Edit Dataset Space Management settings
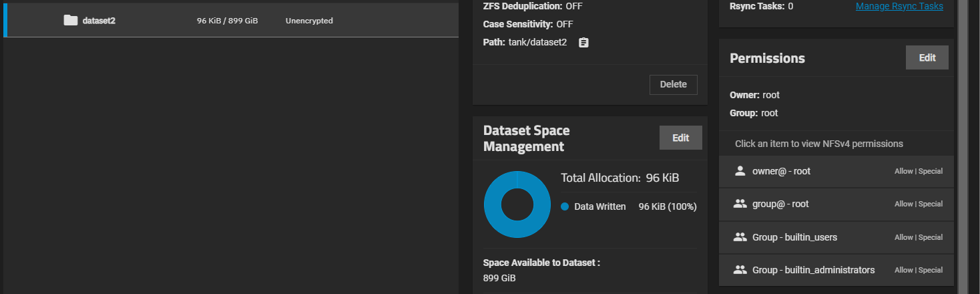This screenshot has width=980, height=294. click(680, 138)
